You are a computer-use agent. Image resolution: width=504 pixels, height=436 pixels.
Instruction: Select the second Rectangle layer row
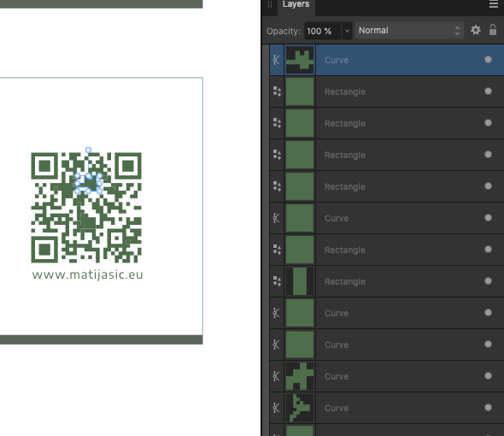[387, 123]
